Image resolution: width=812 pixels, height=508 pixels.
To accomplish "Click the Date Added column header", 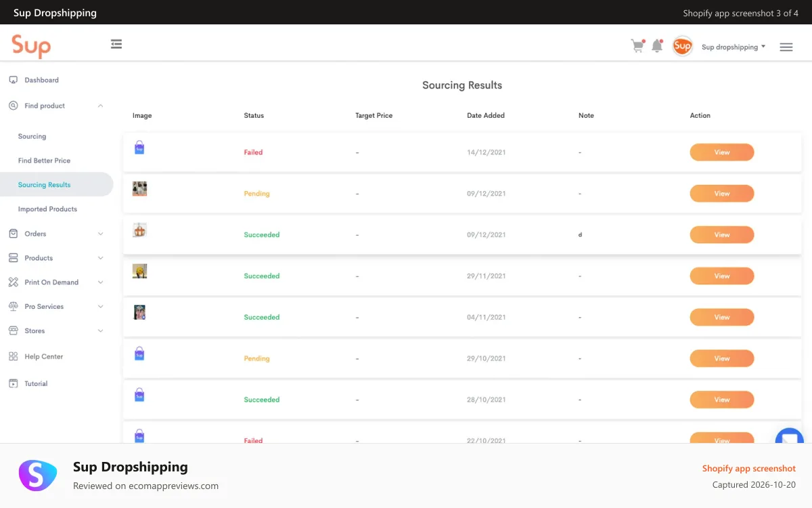I will point(486,116).
